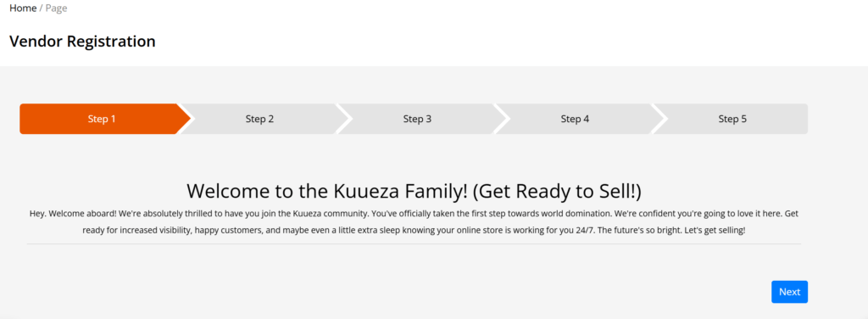Click chevron divider between Step 3 and 4
This screenshot has height=319, width=868.
tap(502, 119)
